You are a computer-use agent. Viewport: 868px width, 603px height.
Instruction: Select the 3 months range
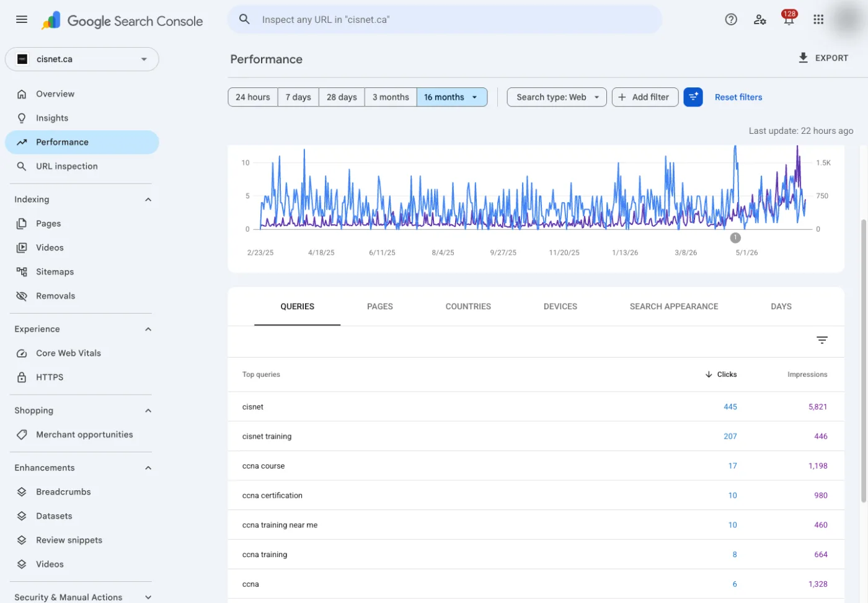pos(391,97)
